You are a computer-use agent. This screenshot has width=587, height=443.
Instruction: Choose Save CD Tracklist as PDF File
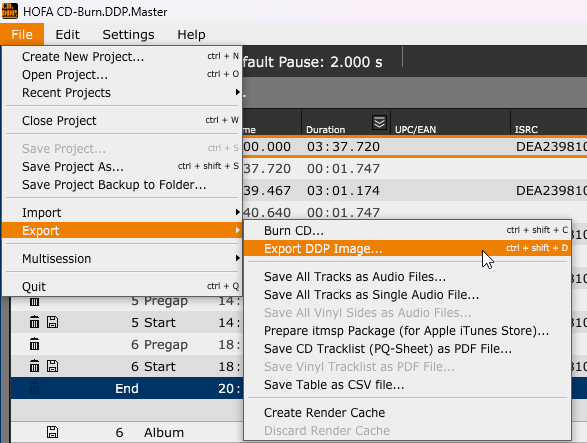coord(407,348)
